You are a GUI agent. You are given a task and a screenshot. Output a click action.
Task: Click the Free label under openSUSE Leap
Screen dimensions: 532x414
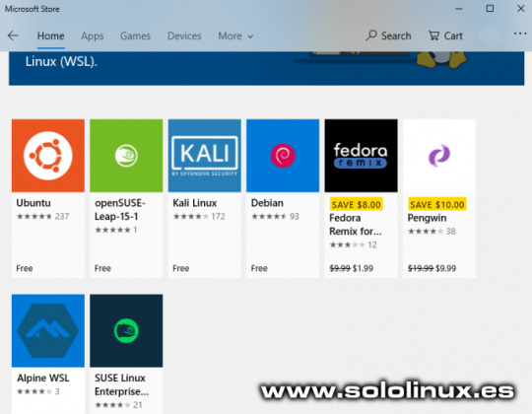(102, 268)
